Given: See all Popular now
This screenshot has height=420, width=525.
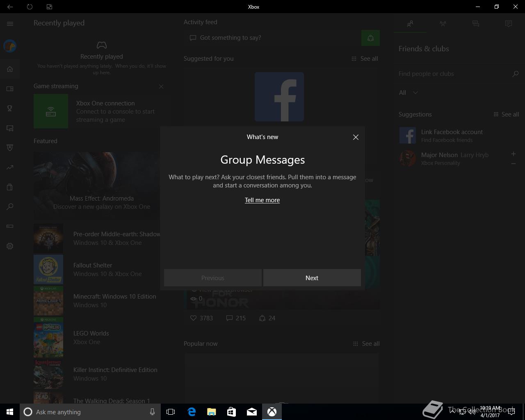Looking at the screenshot, I should 366,344.
